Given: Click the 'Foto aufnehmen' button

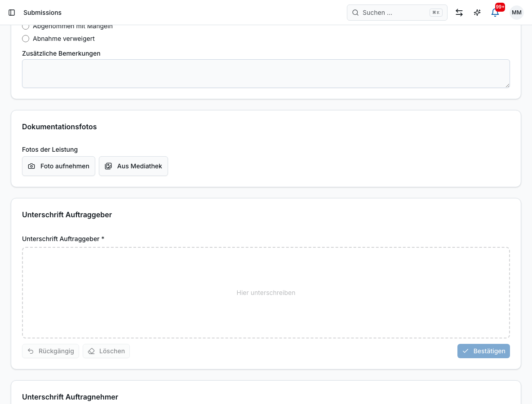Looking at the screenshot, I should pyautogui.click(x=58, y=166).
